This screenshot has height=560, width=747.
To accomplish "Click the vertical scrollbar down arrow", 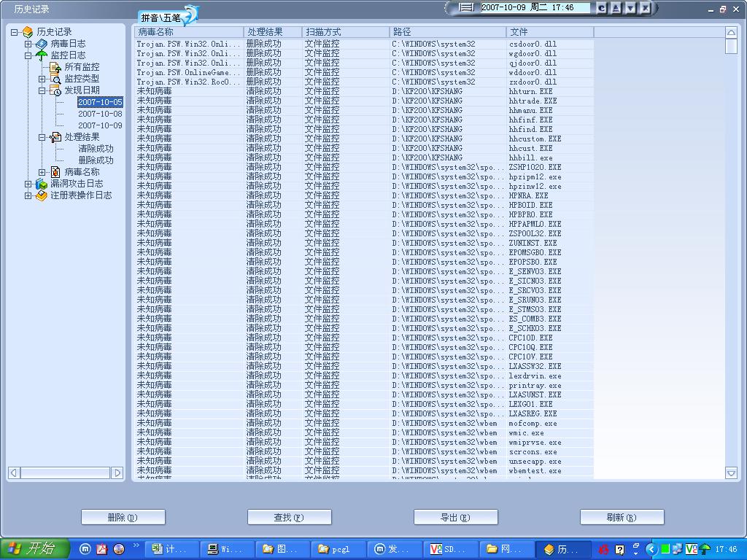I will coord(732,473).
